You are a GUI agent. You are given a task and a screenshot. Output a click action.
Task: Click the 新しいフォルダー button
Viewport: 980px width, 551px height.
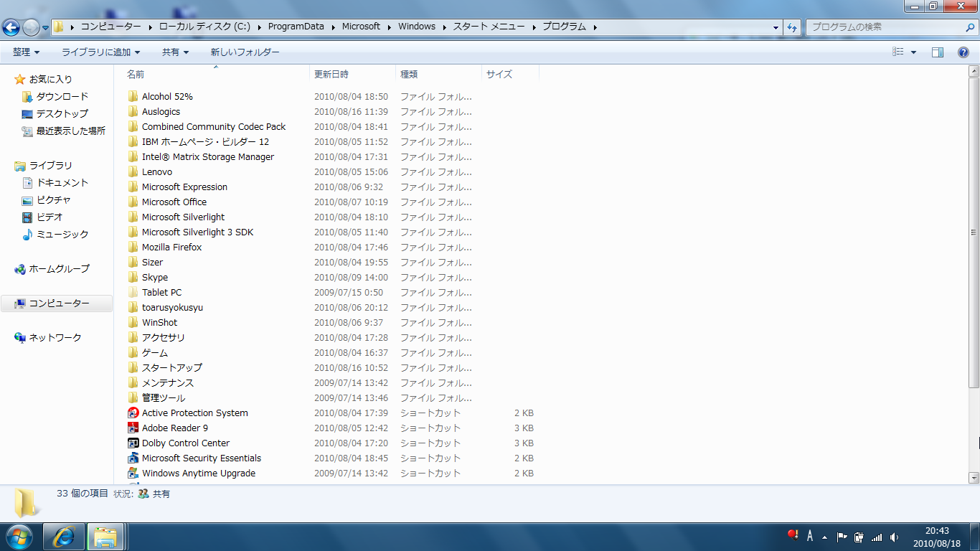tap(245, 52)
